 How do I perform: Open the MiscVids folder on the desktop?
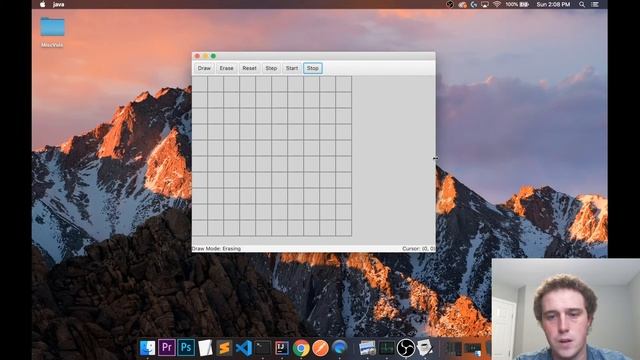point(52,32)
